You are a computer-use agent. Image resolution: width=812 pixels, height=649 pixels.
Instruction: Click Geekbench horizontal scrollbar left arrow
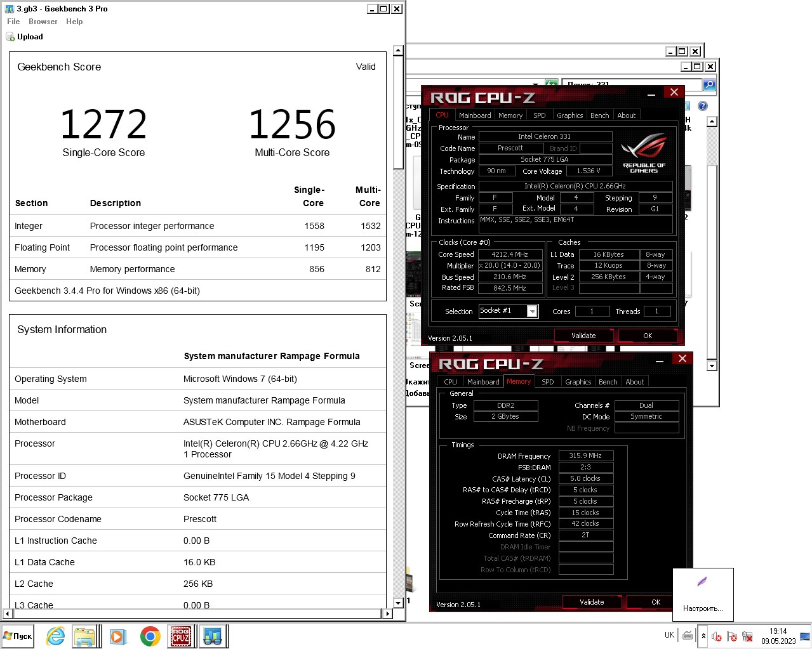8,613
